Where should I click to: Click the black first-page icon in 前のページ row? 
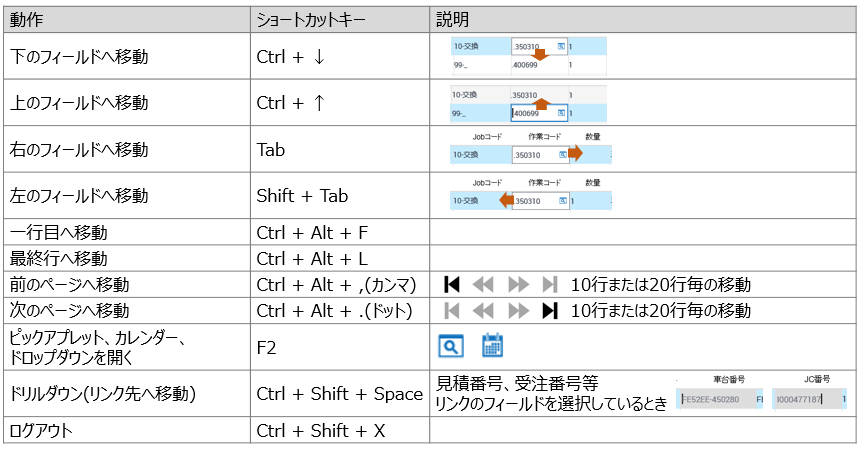[451, 284]
